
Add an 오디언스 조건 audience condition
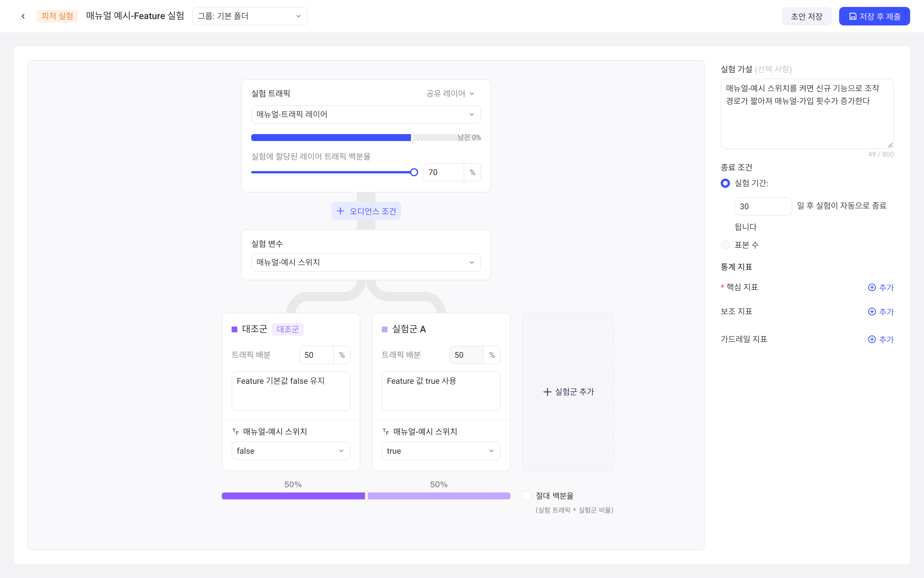click(366, 211)
